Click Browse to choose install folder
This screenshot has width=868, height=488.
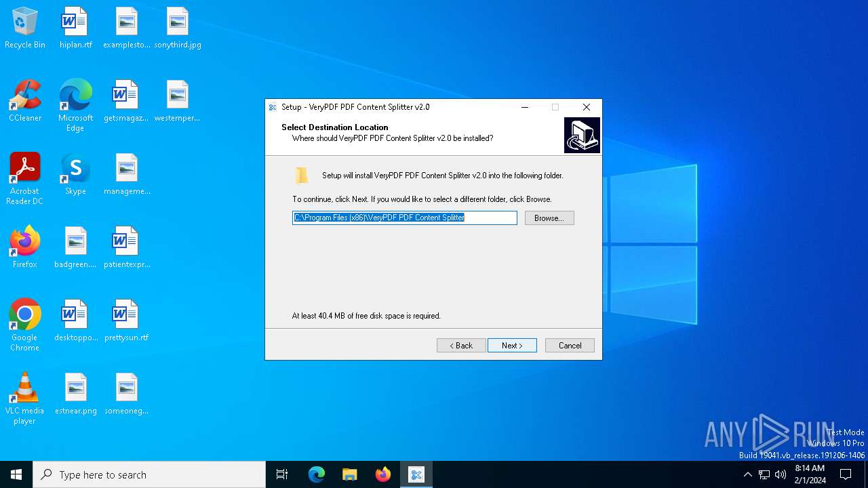pyautogui.click(x=549, y=218)
